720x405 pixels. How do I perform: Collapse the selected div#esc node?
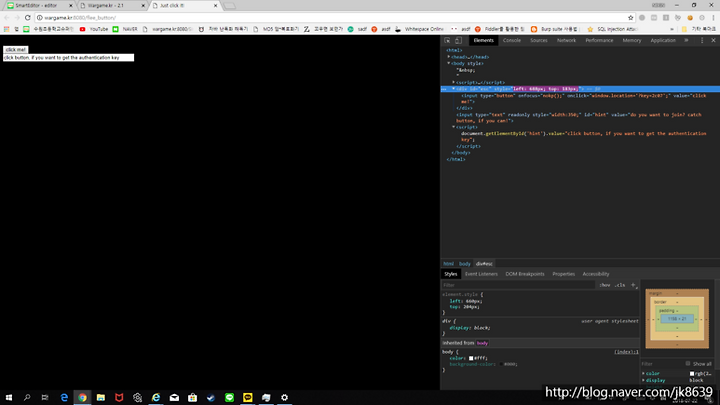(454, 89)
